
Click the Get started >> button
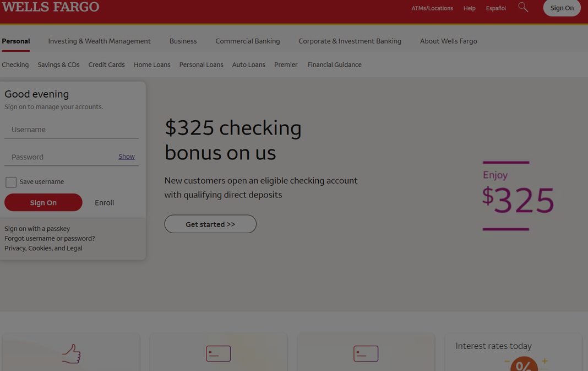(x=210, y=224)
